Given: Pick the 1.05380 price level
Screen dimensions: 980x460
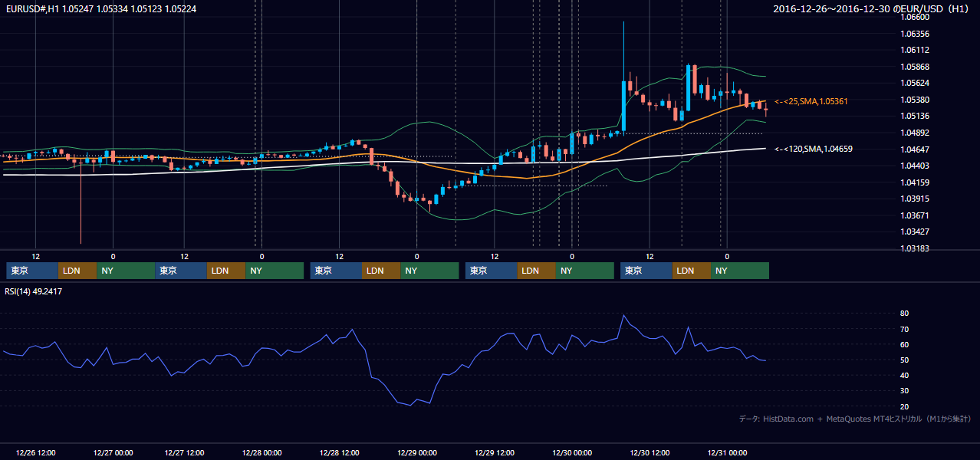Looking at the screenshot, I should point(915,100).
